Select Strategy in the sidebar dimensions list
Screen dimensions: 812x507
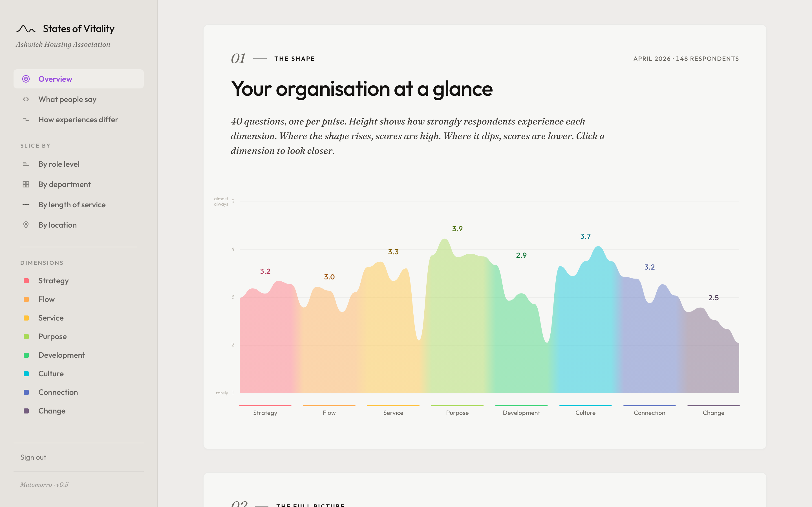click(x=53, y=281)
